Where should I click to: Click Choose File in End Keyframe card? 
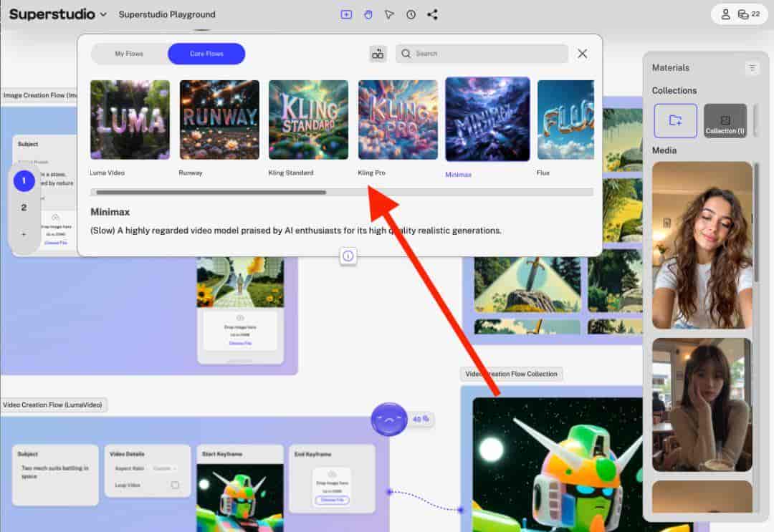[332, 500]
